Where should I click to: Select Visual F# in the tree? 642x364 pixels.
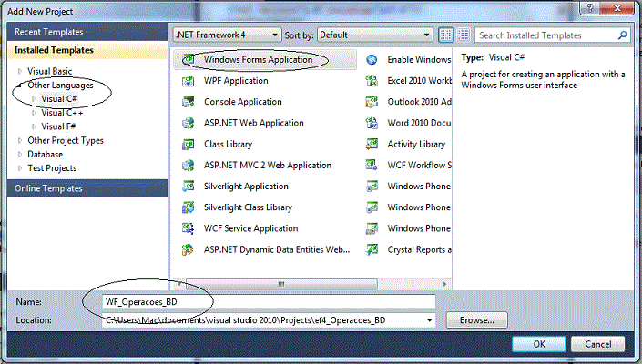[58, 126]
